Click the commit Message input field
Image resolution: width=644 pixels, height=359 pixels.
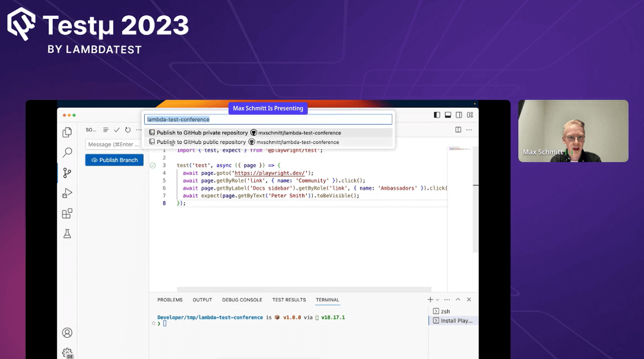pos(114,144)
